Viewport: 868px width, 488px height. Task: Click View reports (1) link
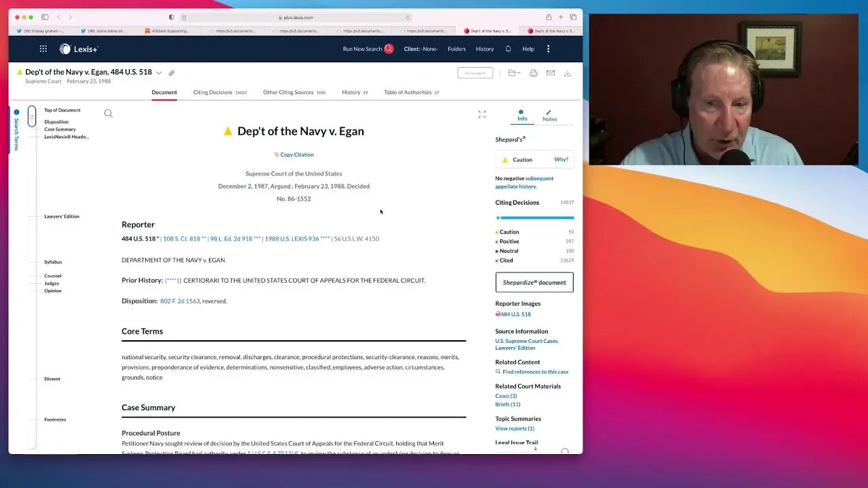[x=515, y=428]
